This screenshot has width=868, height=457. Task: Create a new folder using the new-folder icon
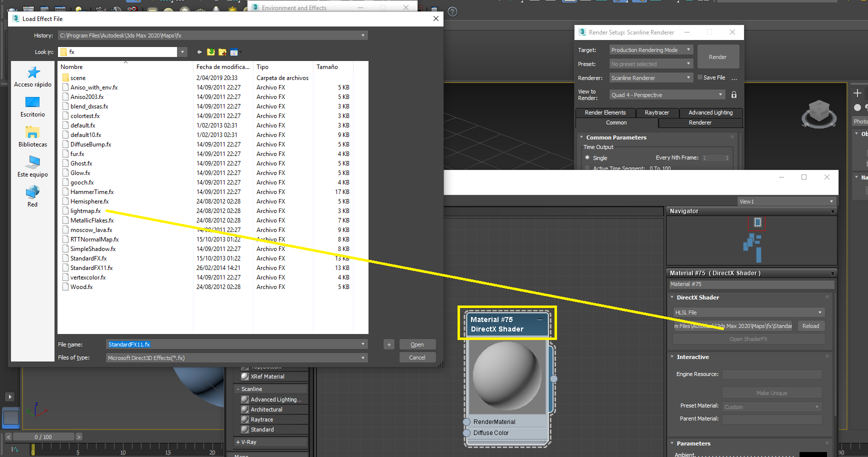click(x=222, y=51)
